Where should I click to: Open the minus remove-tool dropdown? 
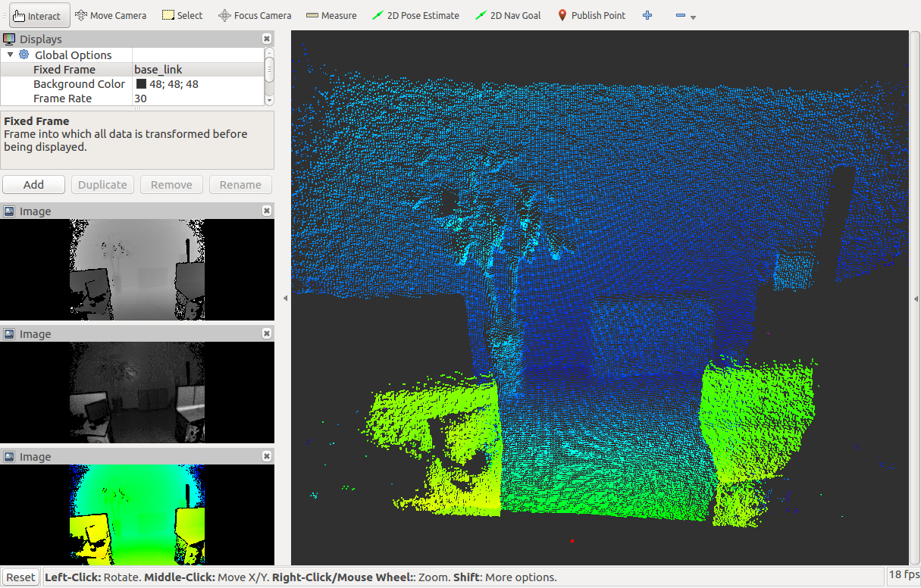click(x=685, y=16)
